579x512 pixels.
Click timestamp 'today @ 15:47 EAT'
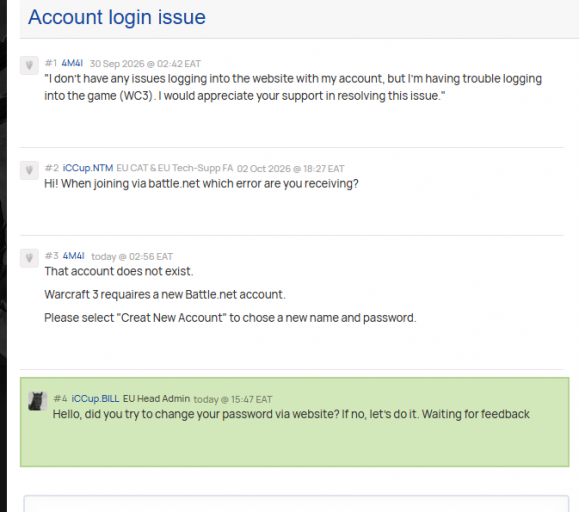click(233, 399)
